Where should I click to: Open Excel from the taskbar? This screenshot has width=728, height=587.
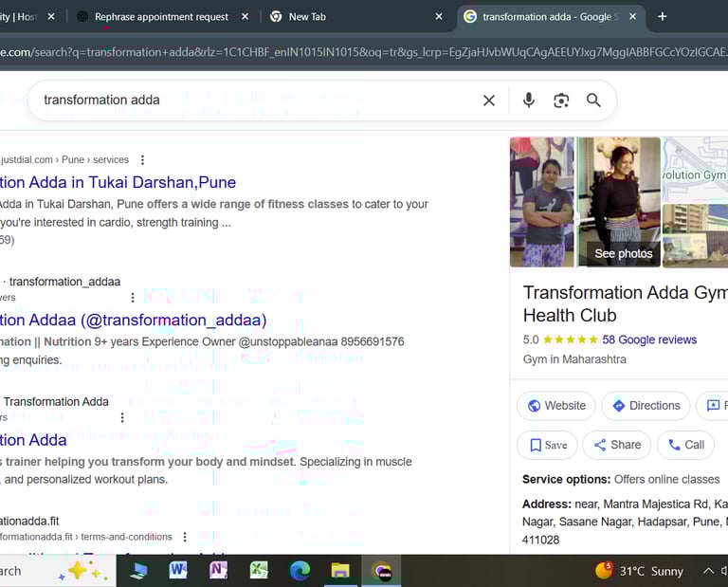tap(259, 570)
